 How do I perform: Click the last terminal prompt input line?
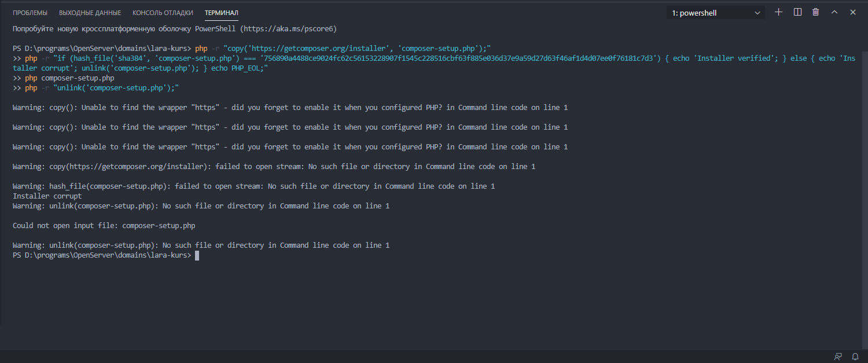(106, 255)
